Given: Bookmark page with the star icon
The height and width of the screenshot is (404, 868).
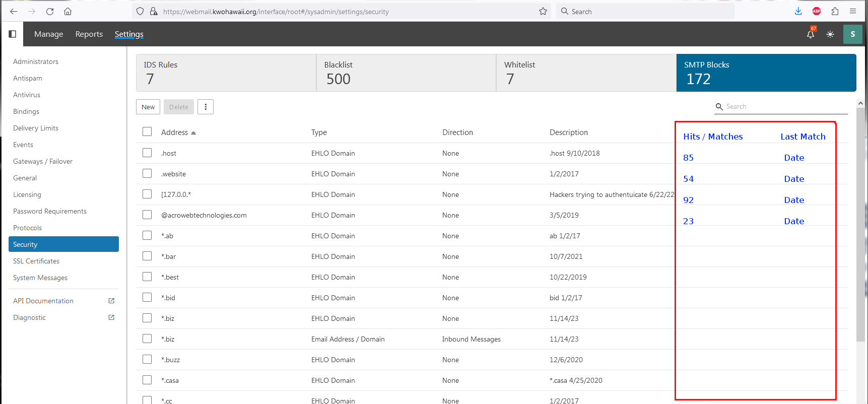Looking at the screenshot, I should pyautogui.click(x=543, y=12).
